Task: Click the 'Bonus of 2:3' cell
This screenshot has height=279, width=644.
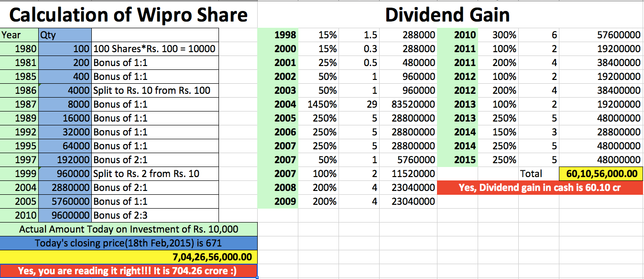Action: click(155, 215)
